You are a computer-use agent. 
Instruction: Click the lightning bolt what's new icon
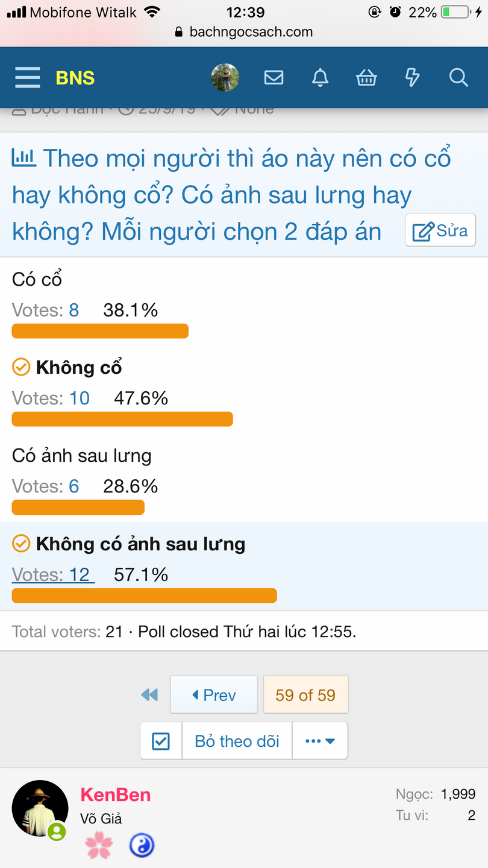pyautogui.click(x=412, y=78)
